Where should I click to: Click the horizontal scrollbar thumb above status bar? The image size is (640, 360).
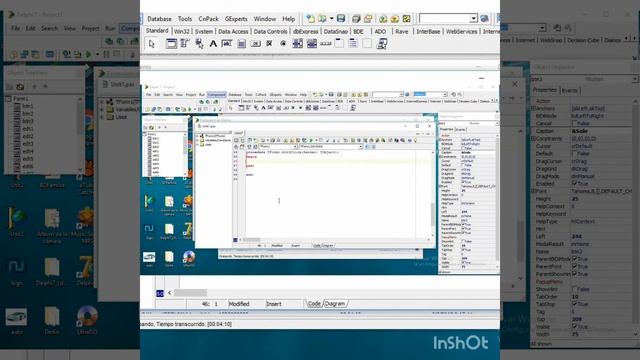pyautogui.click(x=190, y=293)
